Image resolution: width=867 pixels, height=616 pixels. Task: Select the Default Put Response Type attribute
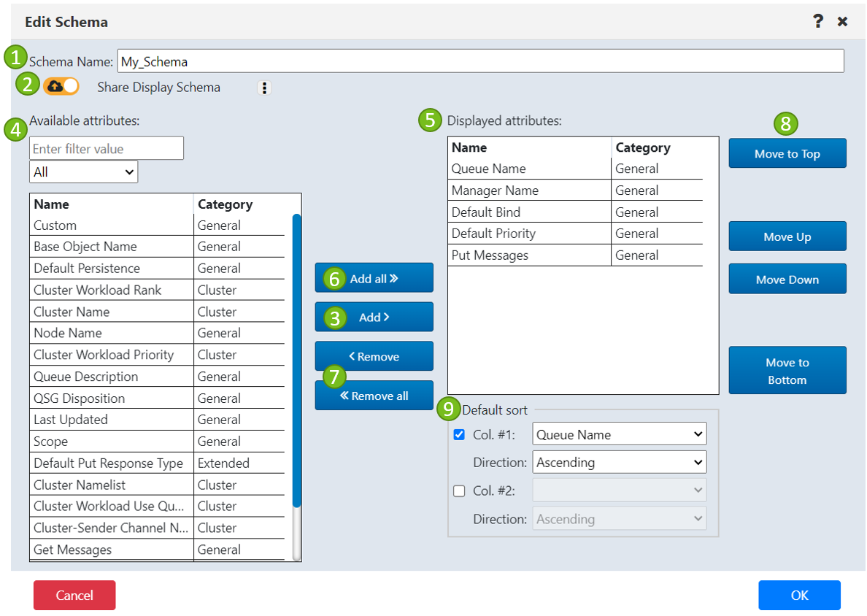click(x=157, y=463)
